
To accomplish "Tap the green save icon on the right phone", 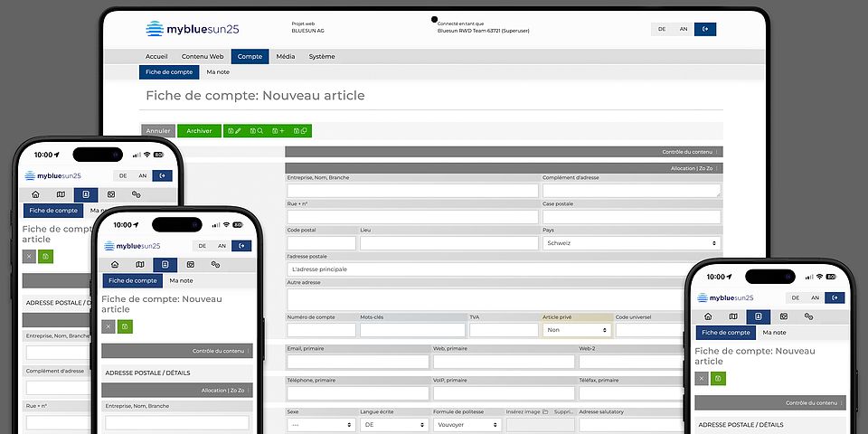I will click(x=719, y=379).
